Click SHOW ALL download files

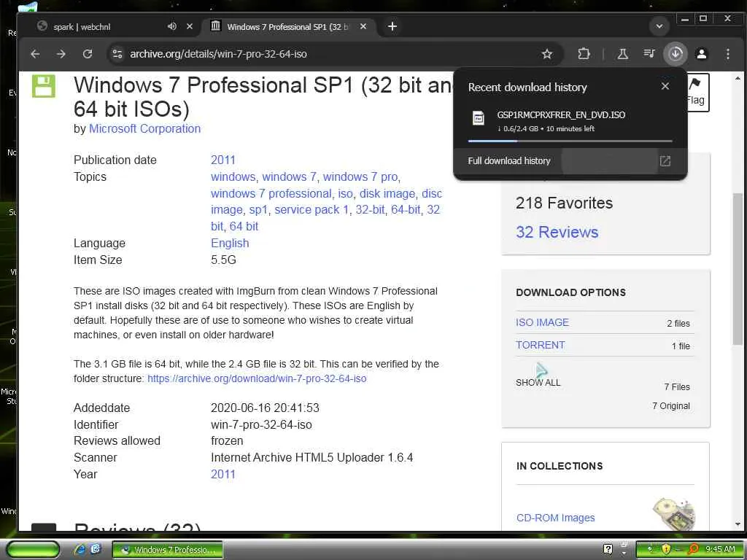[x=538, y=382]
